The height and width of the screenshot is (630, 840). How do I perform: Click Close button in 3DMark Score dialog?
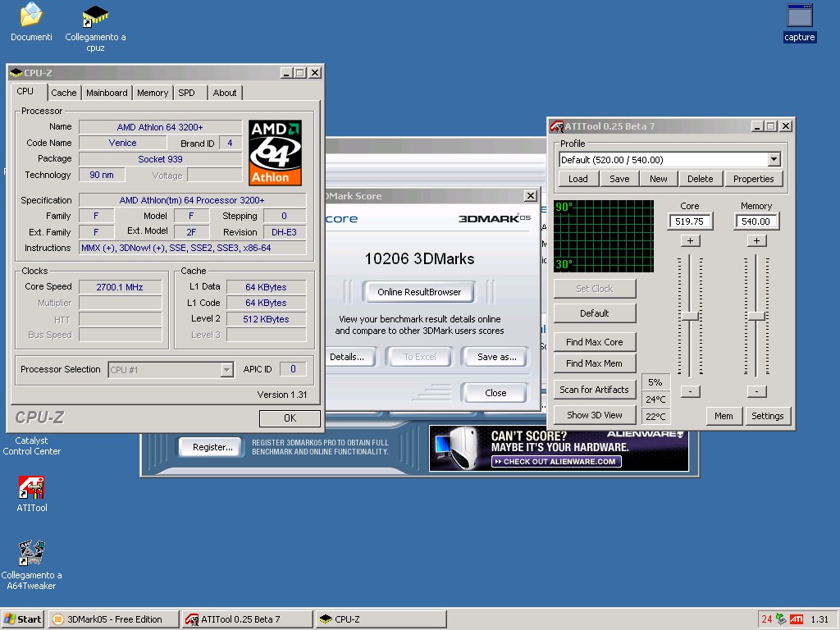click(495, 393)
